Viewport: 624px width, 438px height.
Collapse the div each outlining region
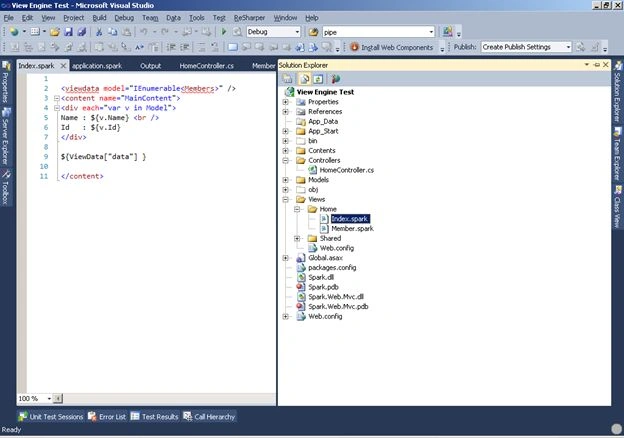(x=57, y=108)
